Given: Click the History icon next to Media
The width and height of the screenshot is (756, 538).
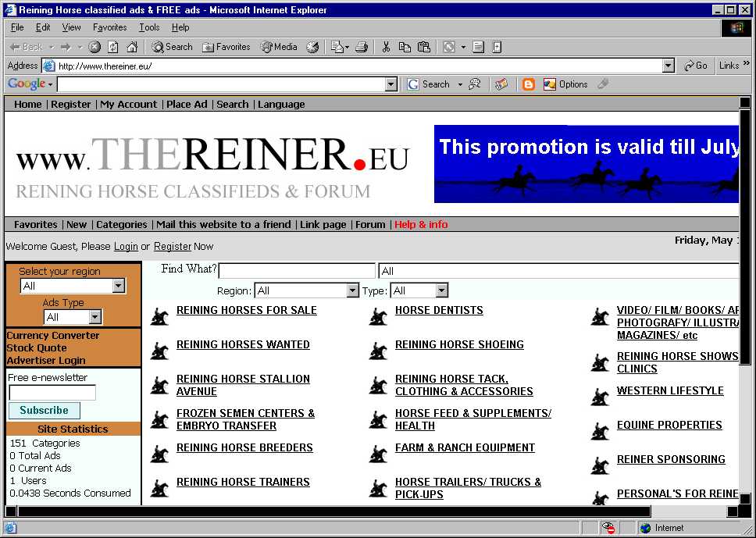Looking at the screenshot, I should tap(312, 47).
